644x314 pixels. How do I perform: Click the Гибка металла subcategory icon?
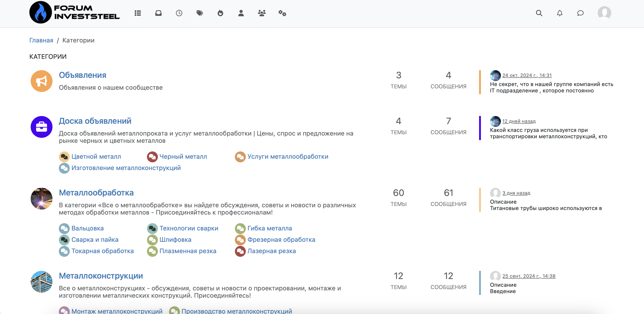pyautogui.click(x=240, y=228)
